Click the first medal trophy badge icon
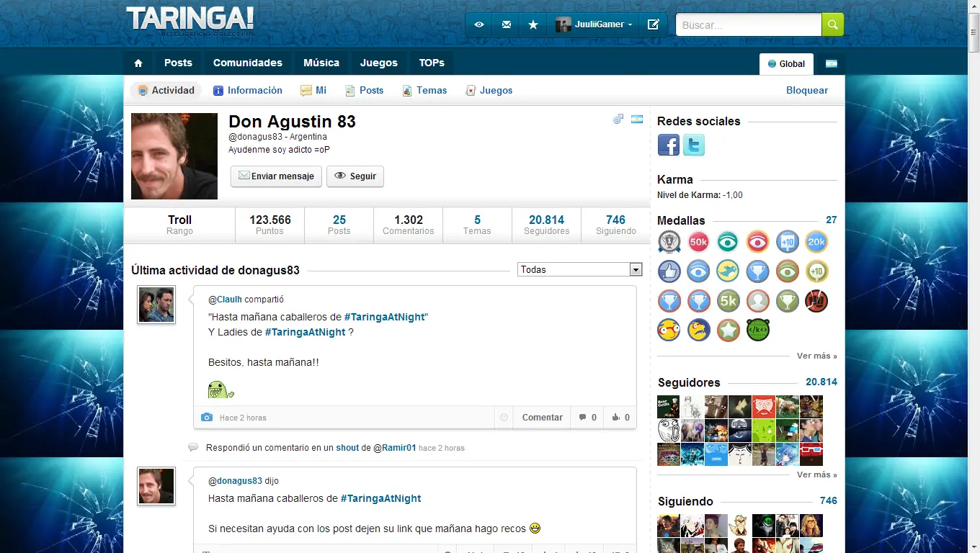The image size is (980, 553). 669,242
